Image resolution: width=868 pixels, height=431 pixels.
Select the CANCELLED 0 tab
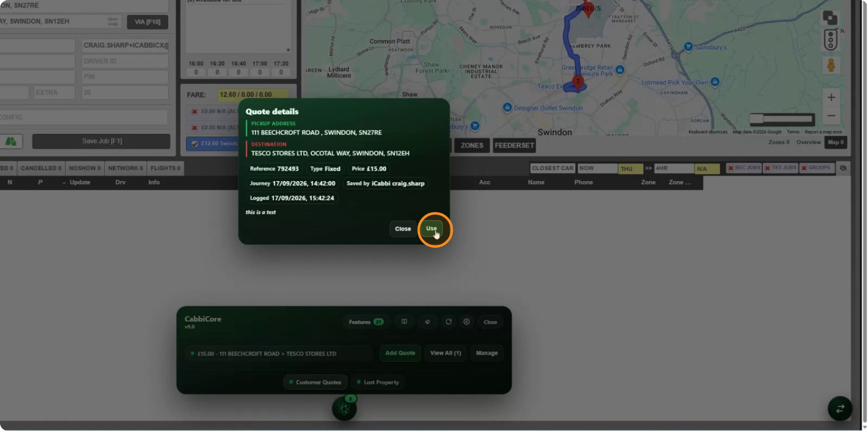click(41, 168)
